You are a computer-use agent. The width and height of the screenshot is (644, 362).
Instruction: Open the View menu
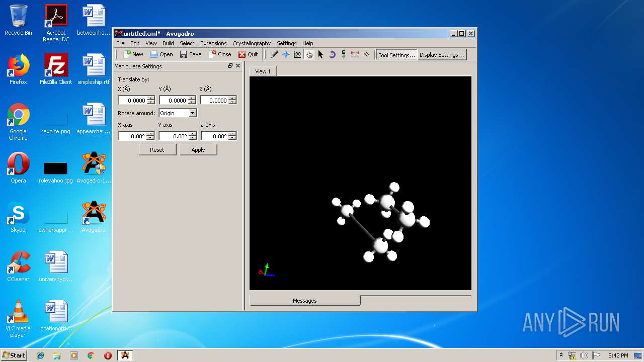pos(151,43)
